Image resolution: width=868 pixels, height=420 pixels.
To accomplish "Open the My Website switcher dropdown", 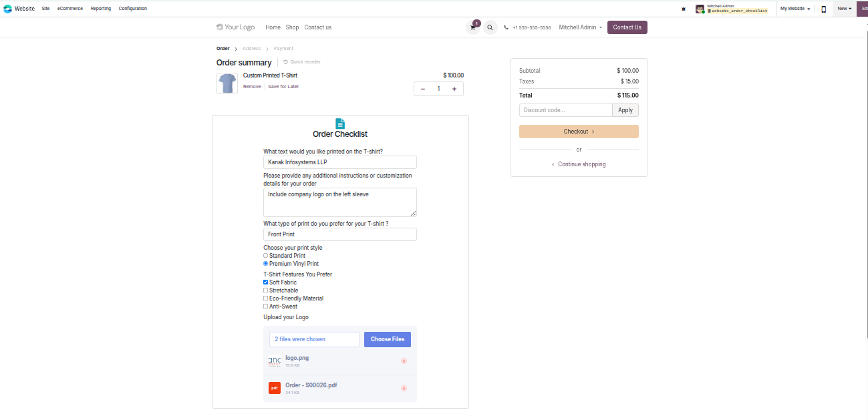I will (x=795, y=9).
